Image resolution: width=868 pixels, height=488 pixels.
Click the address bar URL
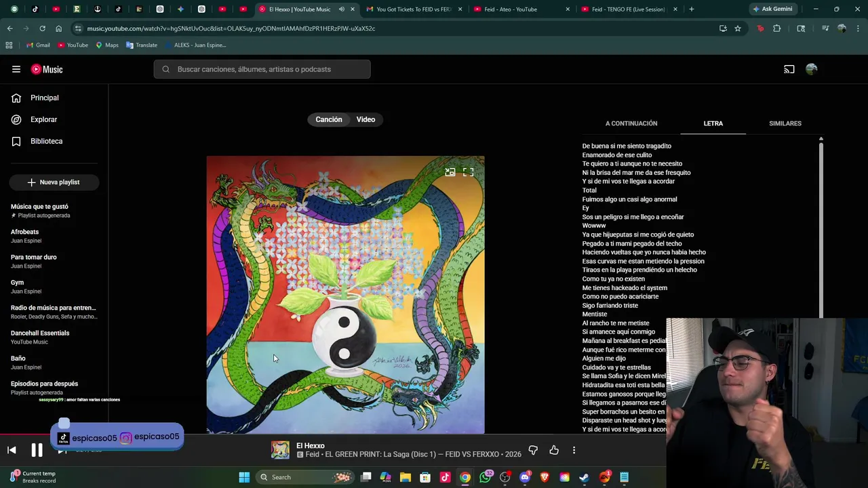click(231, 28)
